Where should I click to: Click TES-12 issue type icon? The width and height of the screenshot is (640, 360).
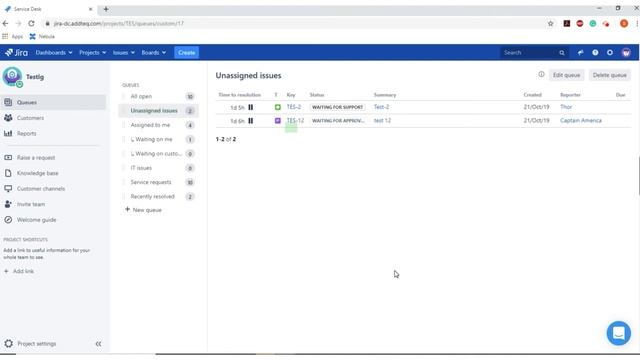click(x=278, y=120)
